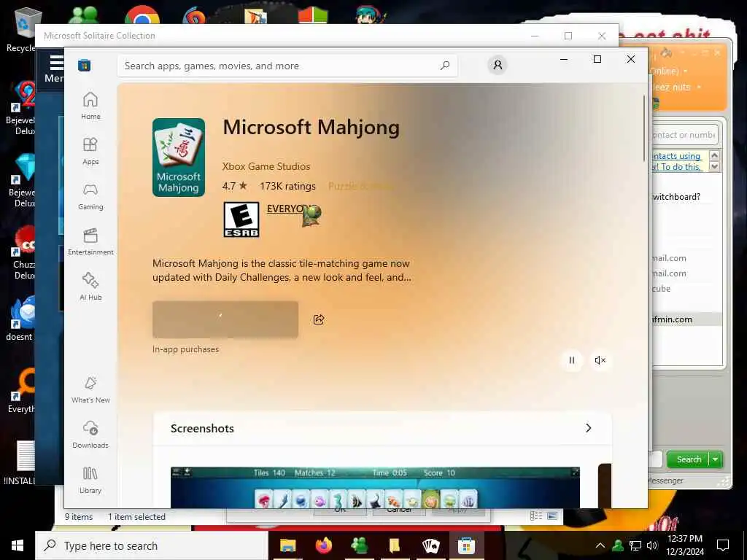747x560 pixels.
Task: Open the Downloads section
Action: 90,435
